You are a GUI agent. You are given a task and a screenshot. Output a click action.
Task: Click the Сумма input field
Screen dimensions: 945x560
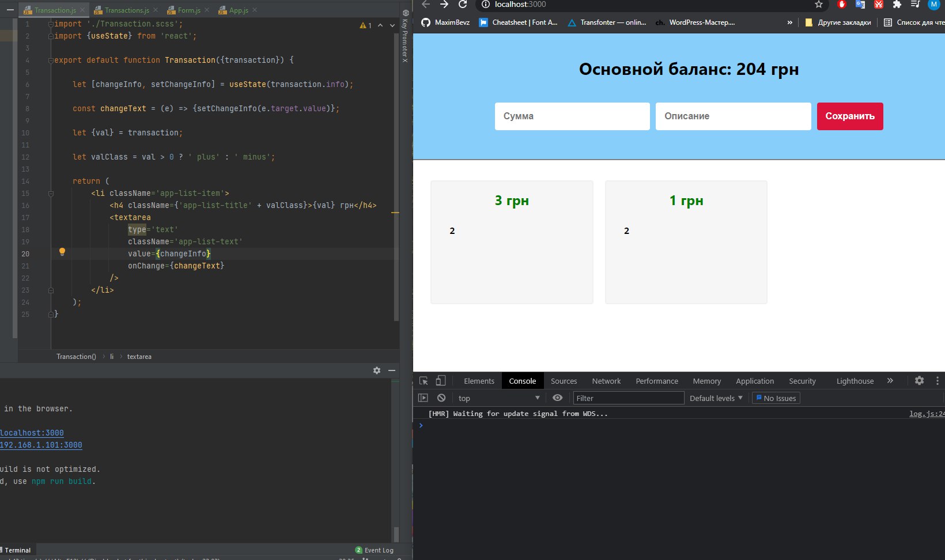point(572,116)
